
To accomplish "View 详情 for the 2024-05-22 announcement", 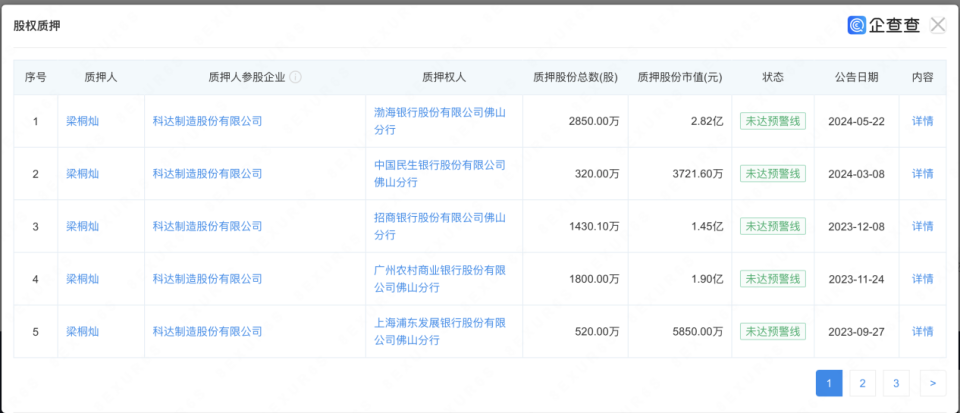I will pos(923,121).
